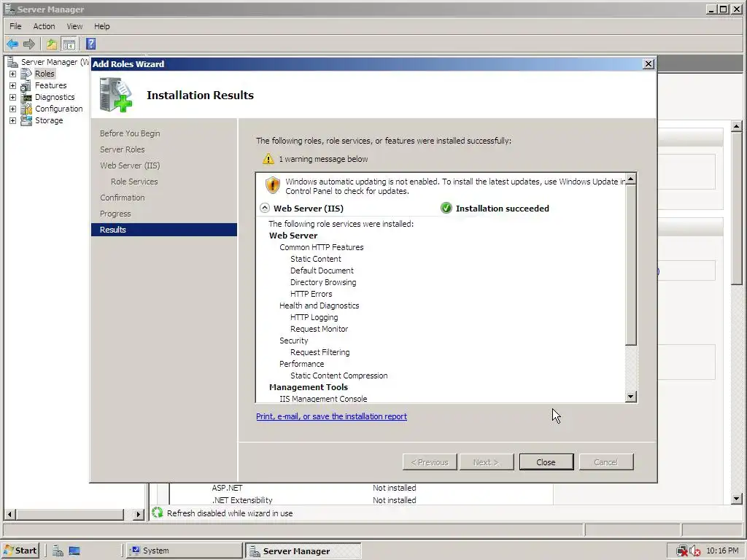This screenshot has height=560, width=747.
Task: Click the Server Manager root icon in tree
Action: pos(13,62)
